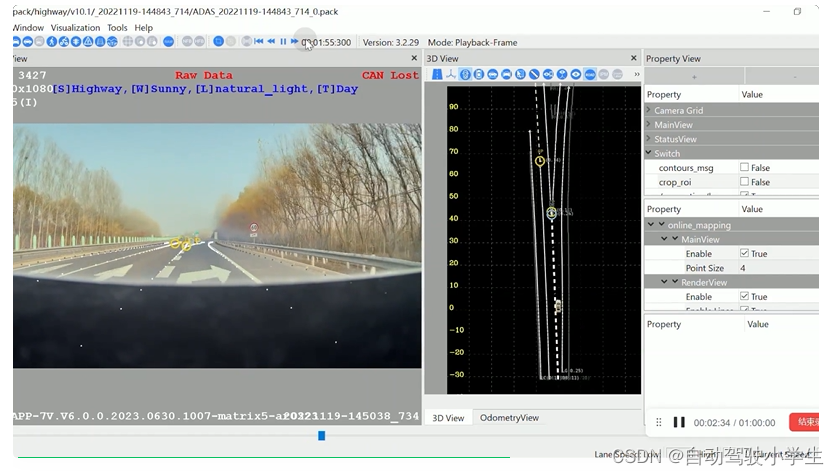Open the Window menu
The width and height of the screenshot is (839, 475).
click(28, 27)
